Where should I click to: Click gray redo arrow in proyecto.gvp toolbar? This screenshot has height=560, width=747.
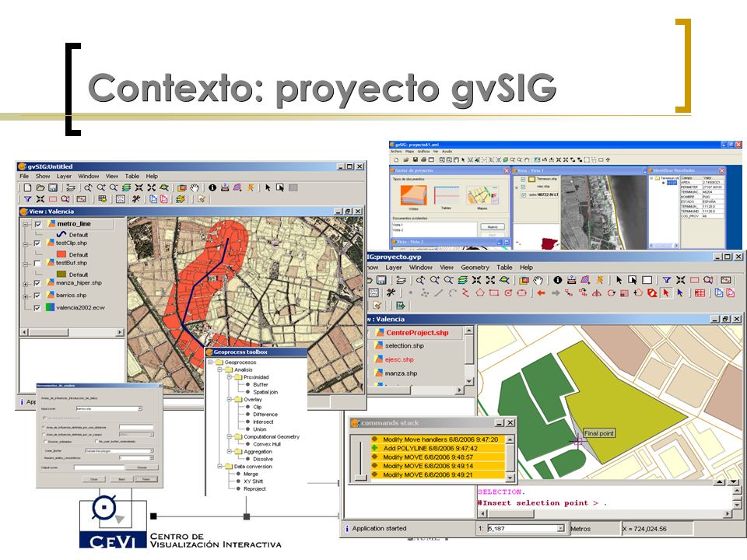coord(555,293)
